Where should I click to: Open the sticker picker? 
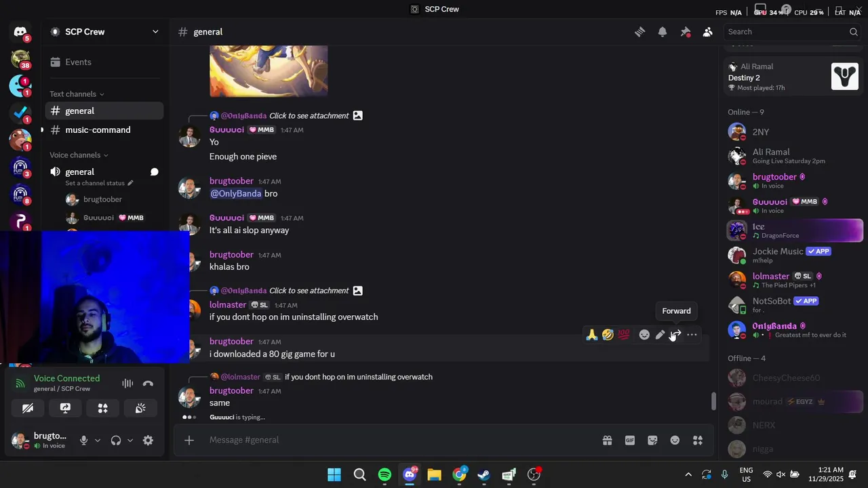pyautogui.click(x=652, y=441)
